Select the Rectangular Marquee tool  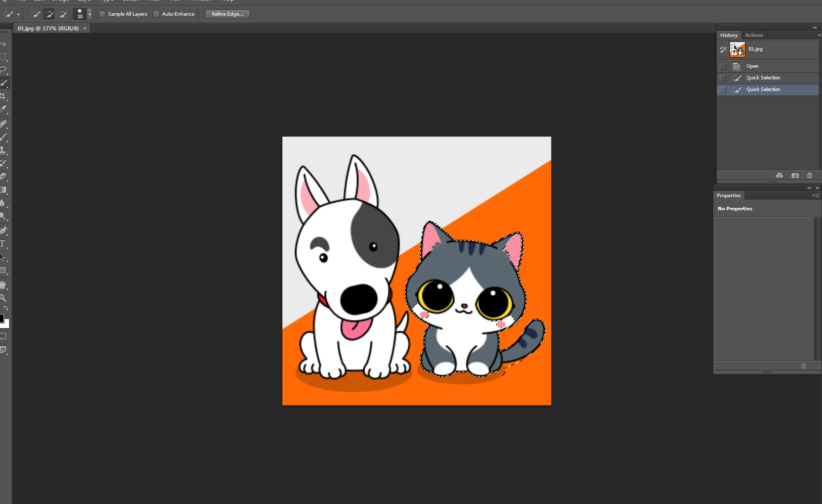click(x=4, y=57)
